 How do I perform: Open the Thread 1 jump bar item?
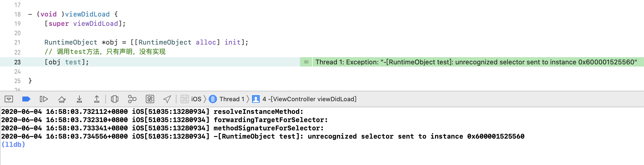coord(227,99)
